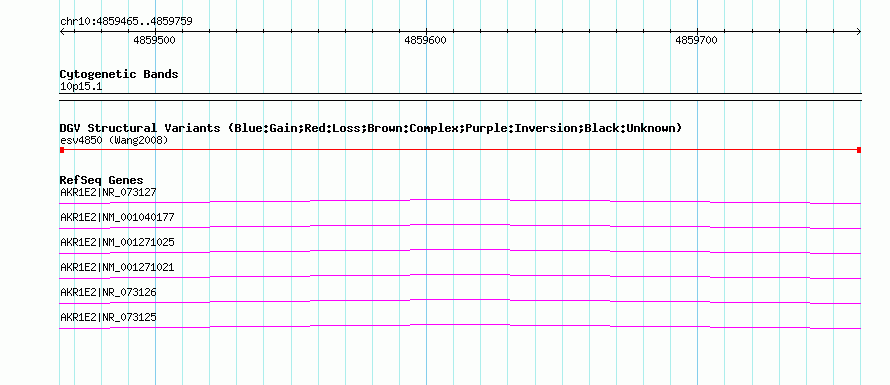Select transcript AKR1E2|NR_073127
The height and width of the screenshot is (385, 890).
point(108,192)
